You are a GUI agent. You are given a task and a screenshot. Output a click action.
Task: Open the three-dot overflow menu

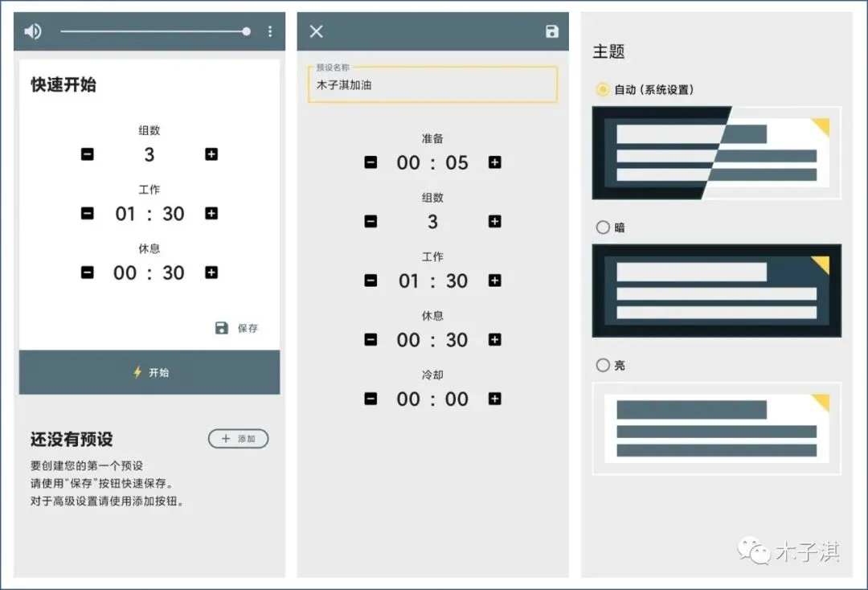pyautogui.click(x=270, y=31)
